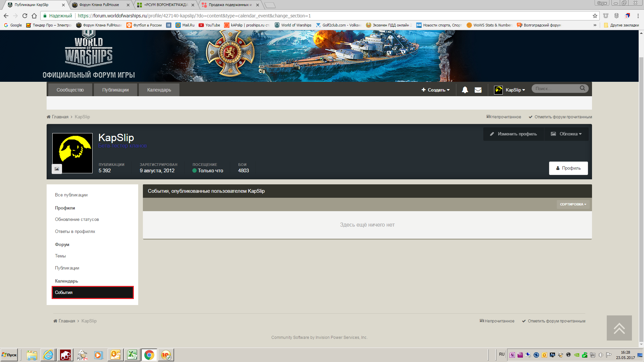This screenshot has height=362, width=644.
Task: Open the KapSlip user account dropdown
Action: point(510,90)
